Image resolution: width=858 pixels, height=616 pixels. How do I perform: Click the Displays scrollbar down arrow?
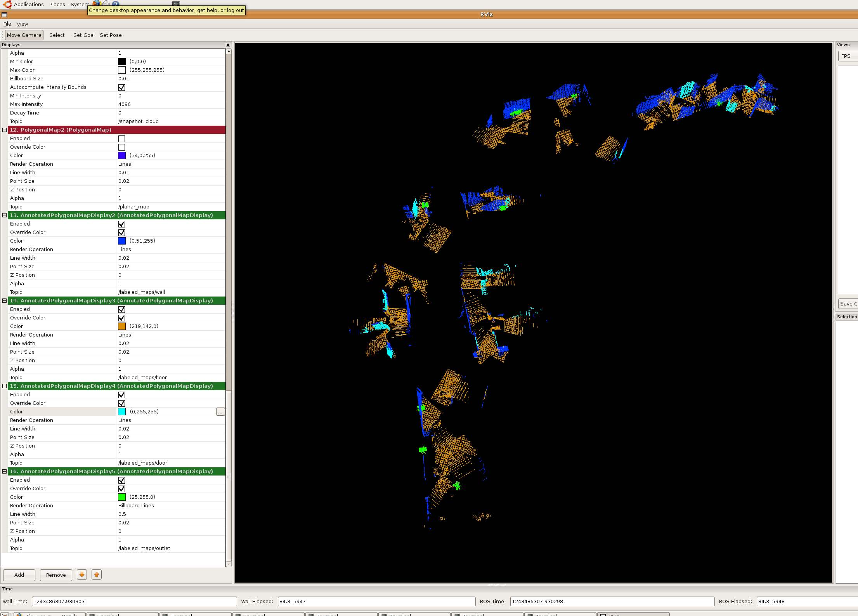pos(229,564)
